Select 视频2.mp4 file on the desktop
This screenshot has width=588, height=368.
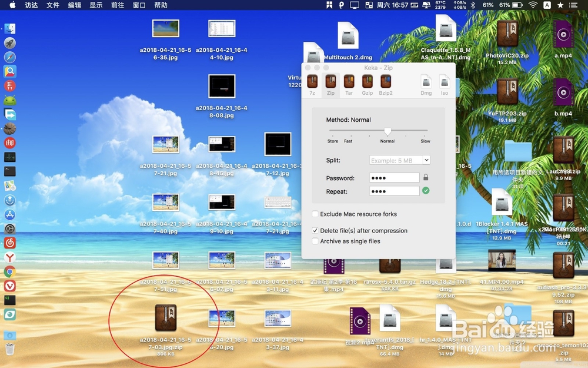click(360, 321)
